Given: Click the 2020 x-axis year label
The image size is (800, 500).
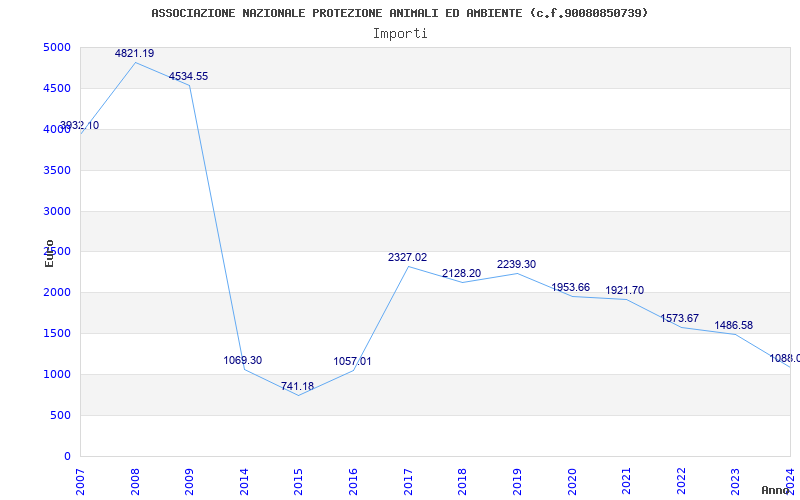Looking at the screenshot, I should [x=571, y=482].
